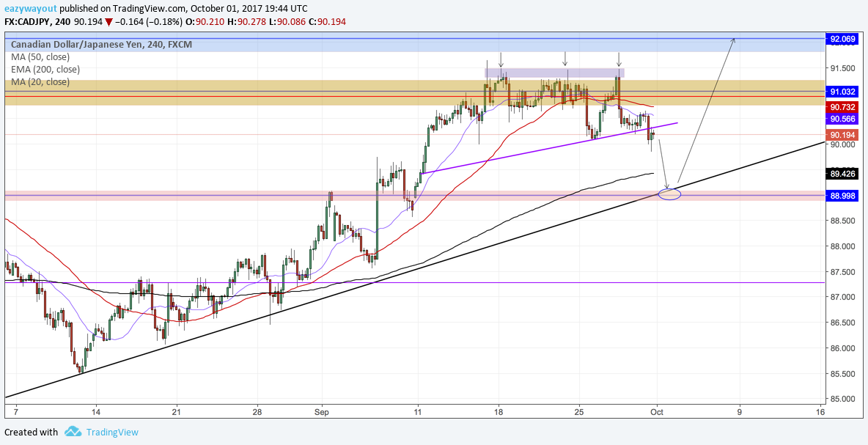Open the TradingView link in the footer
Viewport: 868px width, 445px height.
pos(112,432)
